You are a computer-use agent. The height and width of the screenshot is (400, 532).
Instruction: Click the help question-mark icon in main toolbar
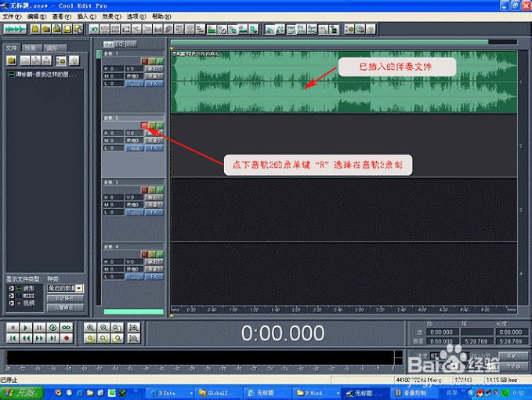point(371,30)
